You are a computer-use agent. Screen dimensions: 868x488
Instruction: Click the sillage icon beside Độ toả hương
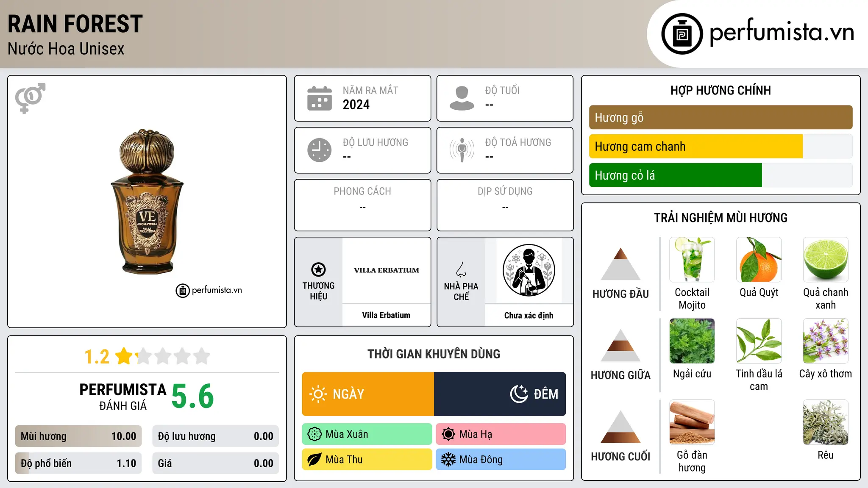462,150
